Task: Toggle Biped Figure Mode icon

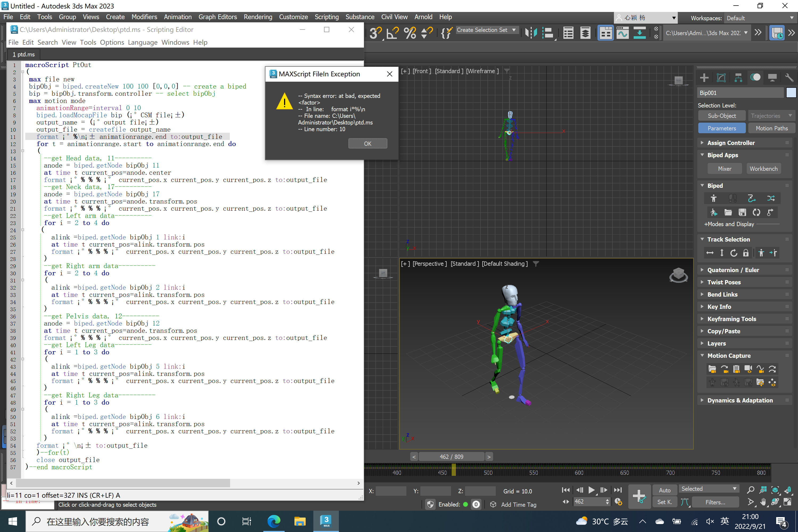Action: (x=713, y=198)
